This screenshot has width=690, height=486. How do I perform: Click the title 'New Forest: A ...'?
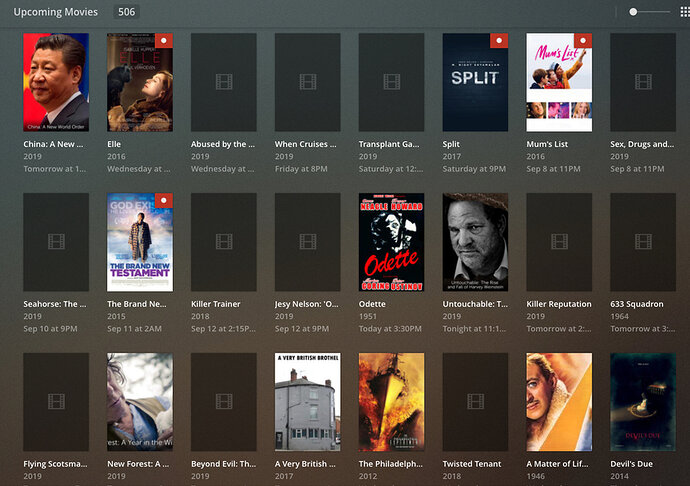[138, 464]
